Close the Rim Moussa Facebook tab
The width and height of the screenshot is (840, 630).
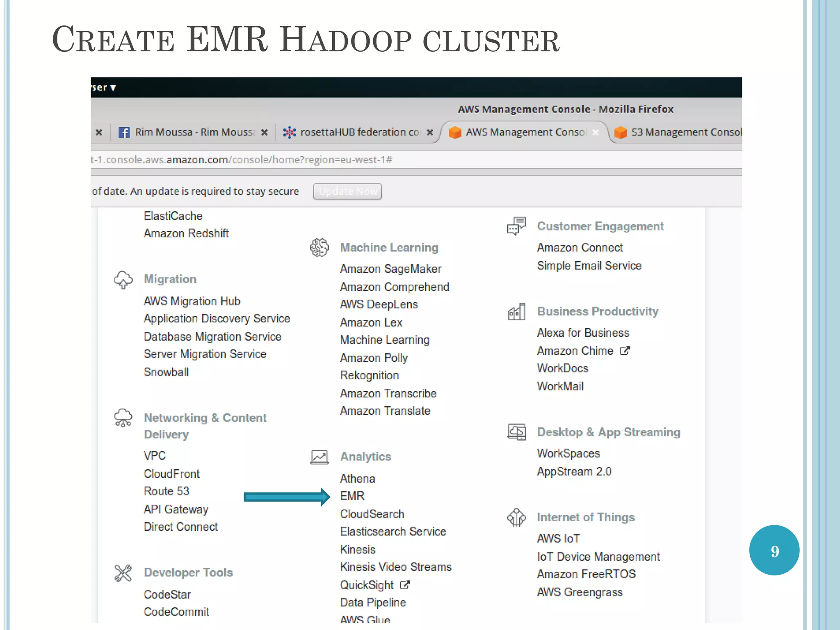tap(265, 132)
